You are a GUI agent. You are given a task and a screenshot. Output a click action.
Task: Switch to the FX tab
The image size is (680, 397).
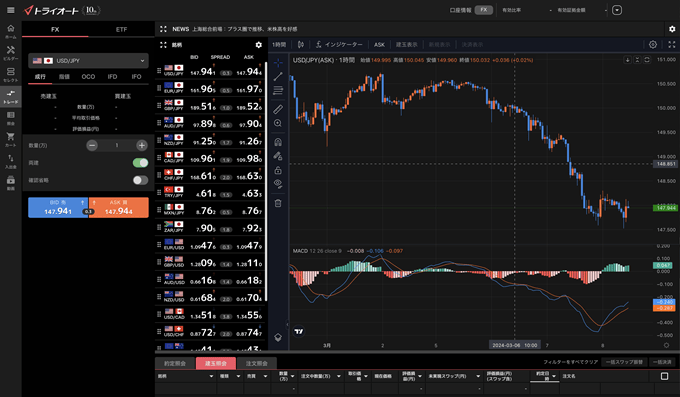coord(55,30)
